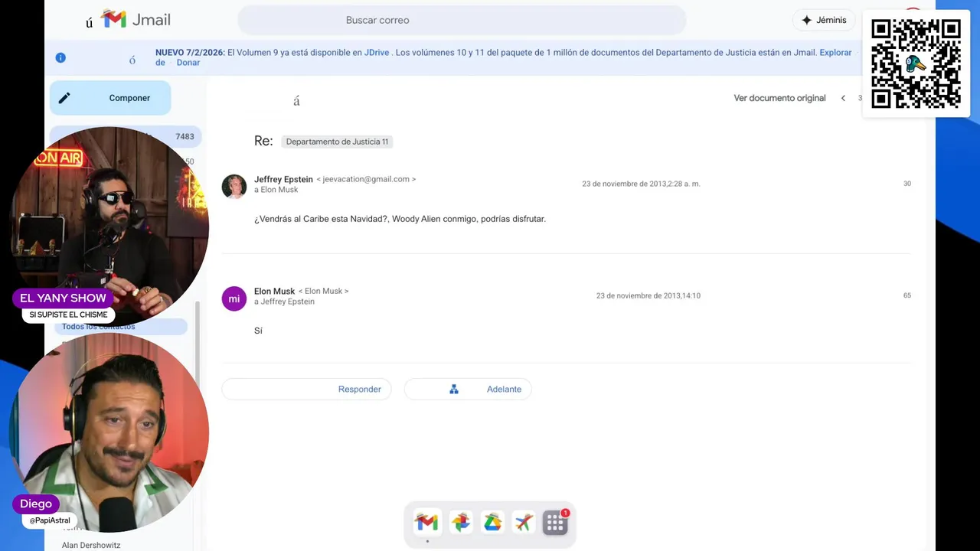Image resolution: width=980 pixels, height=551 pixels.
Task: Click the jeevacation@gmail.com address
Action: point(366,179)
